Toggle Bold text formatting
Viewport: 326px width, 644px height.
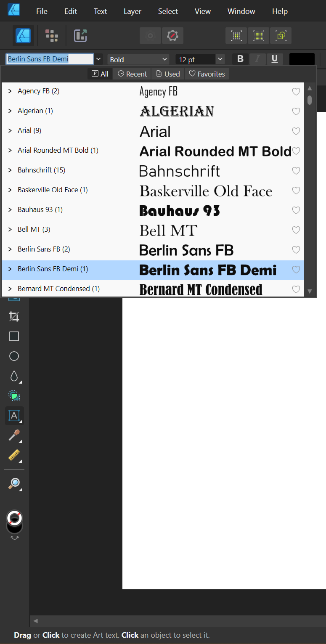point(240,59)
